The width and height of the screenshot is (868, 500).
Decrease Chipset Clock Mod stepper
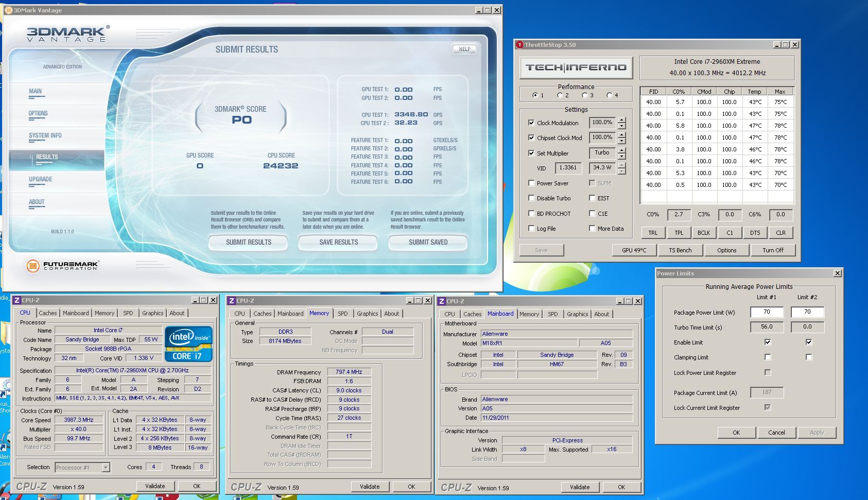(622, 141)
